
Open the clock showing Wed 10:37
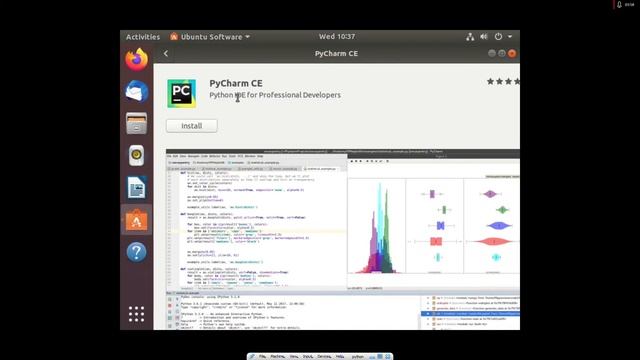(x=337, y=37)
